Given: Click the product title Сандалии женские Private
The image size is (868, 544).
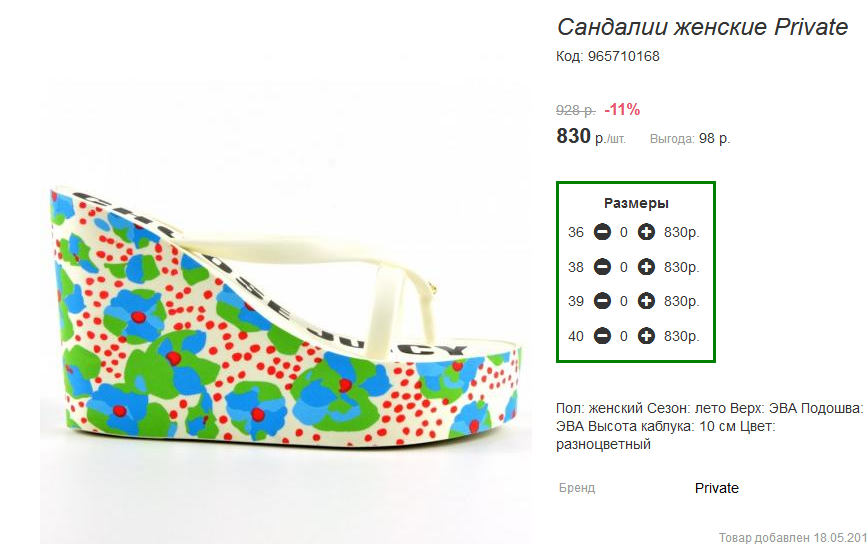Looking at the screenshot, I should (702, 27).
